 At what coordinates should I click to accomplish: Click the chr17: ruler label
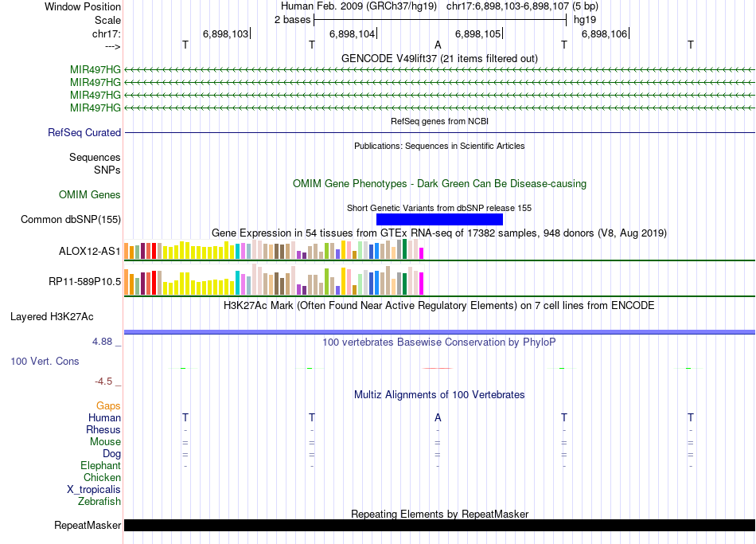[106, 33]
